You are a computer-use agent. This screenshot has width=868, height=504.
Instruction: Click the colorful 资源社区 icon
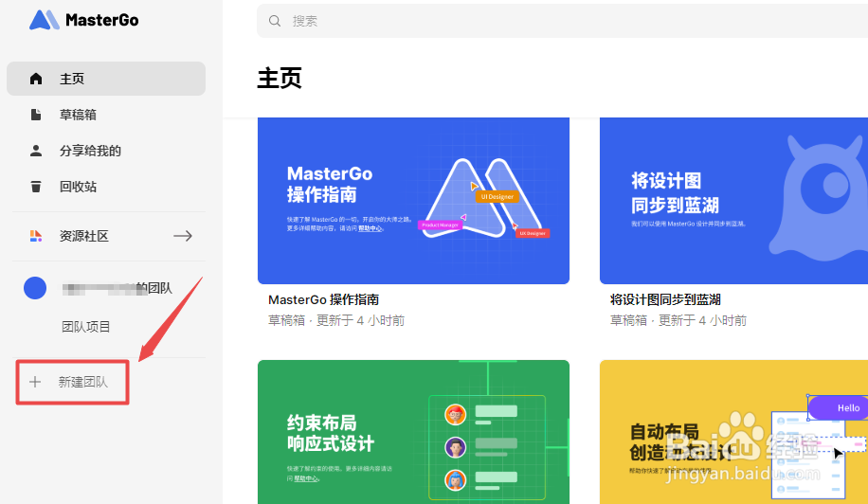(36, 236)
